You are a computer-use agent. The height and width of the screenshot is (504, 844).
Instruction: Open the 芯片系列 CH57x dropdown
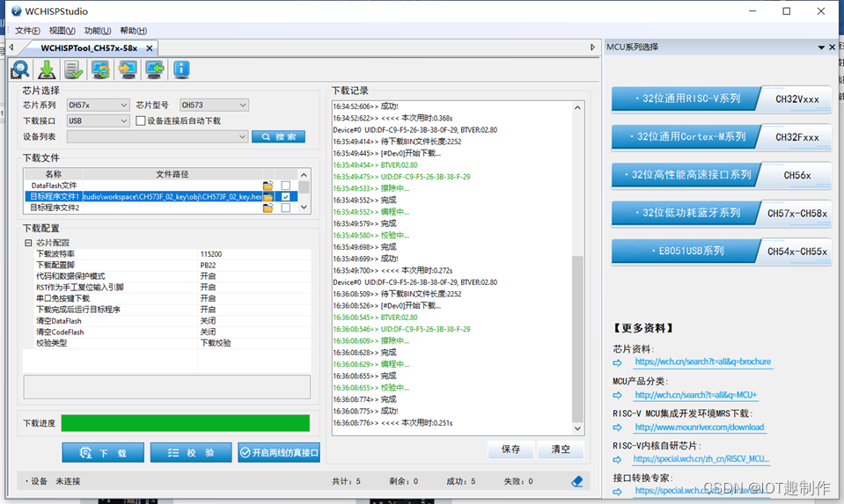[98, 105]
